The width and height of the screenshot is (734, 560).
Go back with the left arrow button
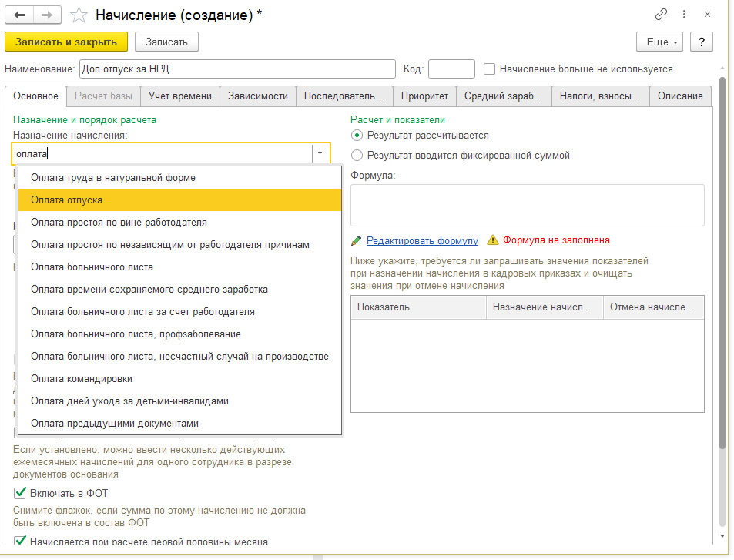click(19, 15)
